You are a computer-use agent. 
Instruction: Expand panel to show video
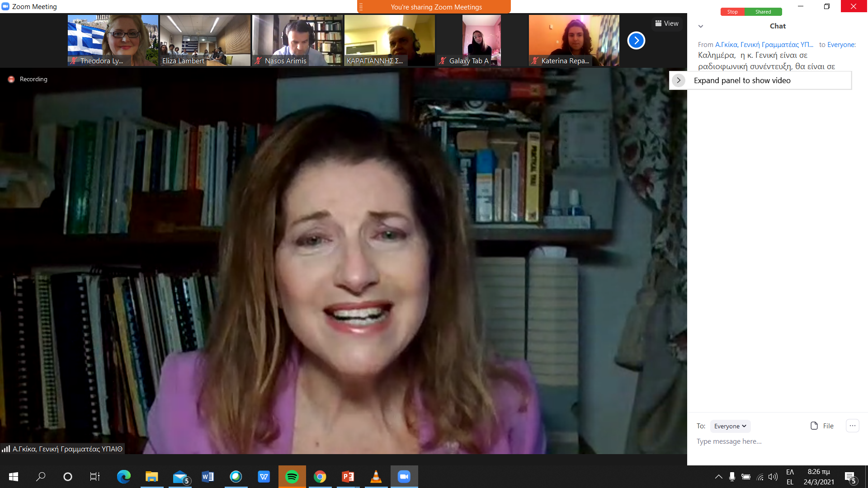click(679, 80)
